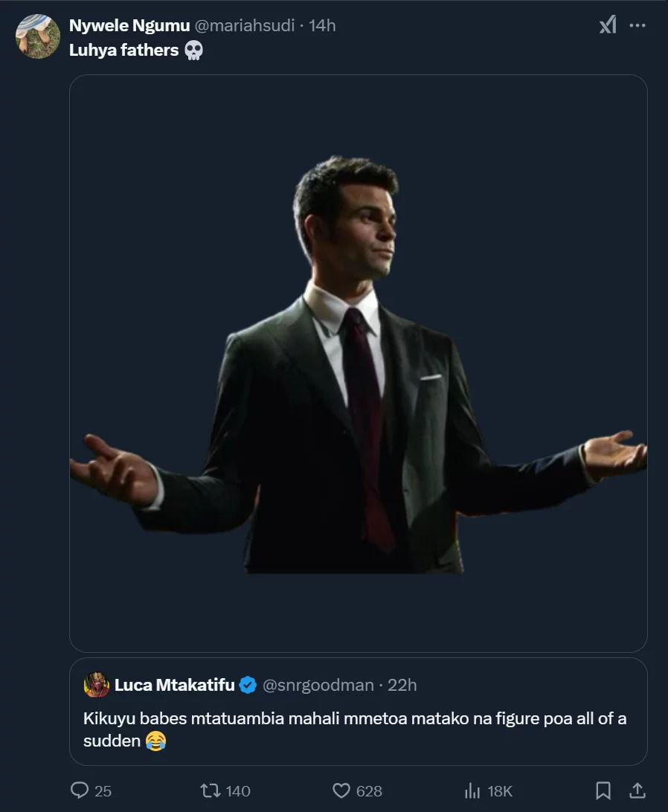
Task: Like the tweet with the heart icon
Action: click(x=341, y=790)
